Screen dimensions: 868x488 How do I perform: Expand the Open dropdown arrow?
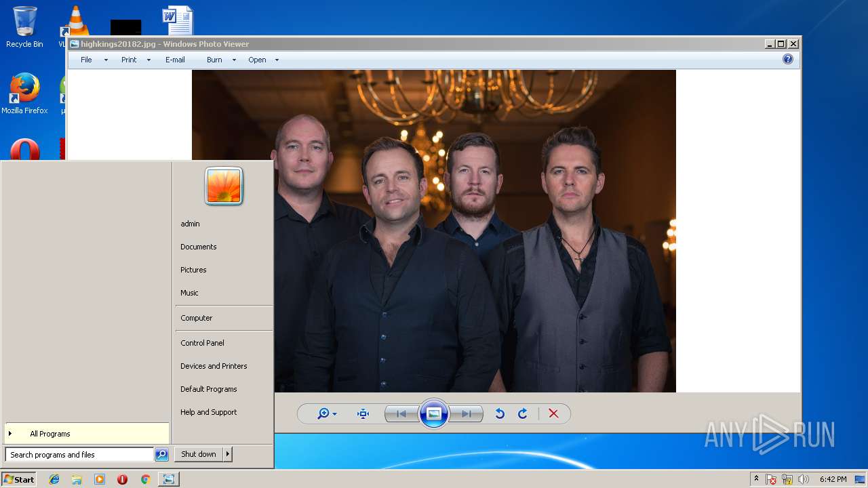277,60
